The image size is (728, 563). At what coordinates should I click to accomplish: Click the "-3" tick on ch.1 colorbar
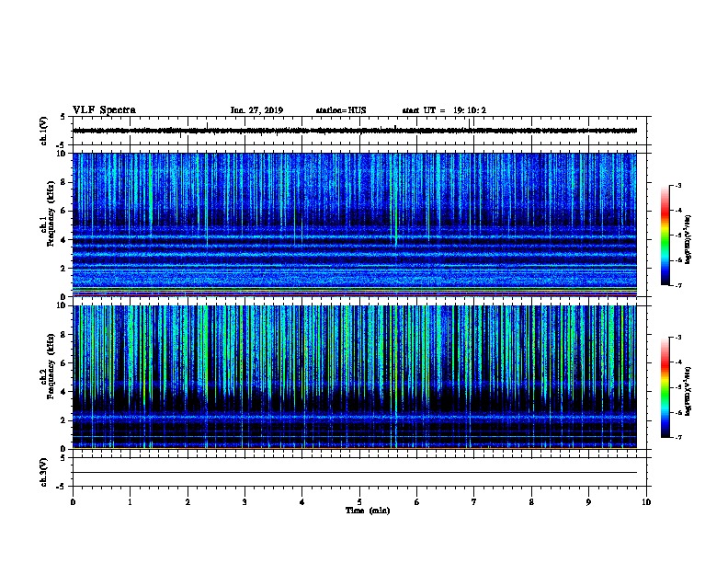pos(678,185)
